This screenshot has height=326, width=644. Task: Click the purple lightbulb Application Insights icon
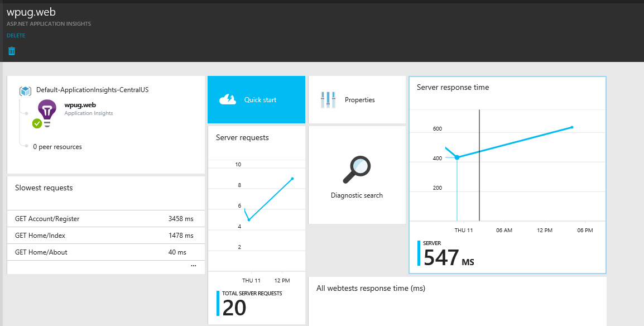47,112
